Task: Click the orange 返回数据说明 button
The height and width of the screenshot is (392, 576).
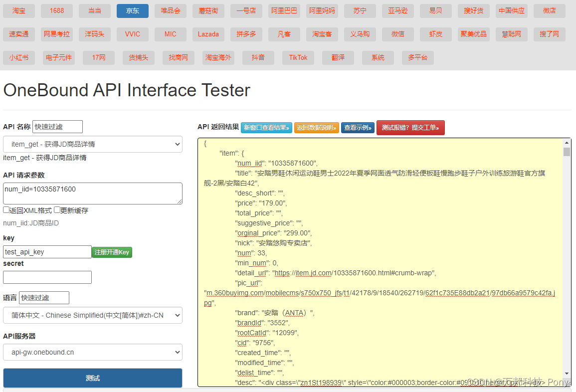Action: click(x=316, y=128)
